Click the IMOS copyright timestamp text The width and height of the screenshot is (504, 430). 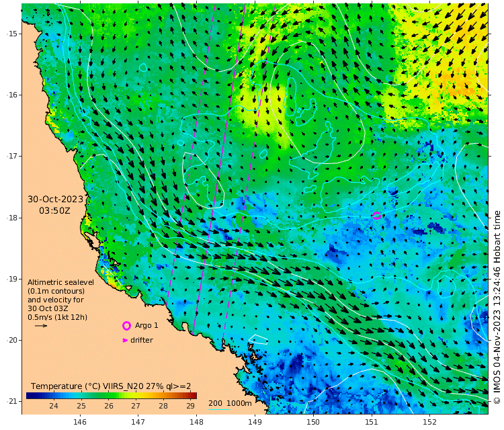click(x=497, y=307)
